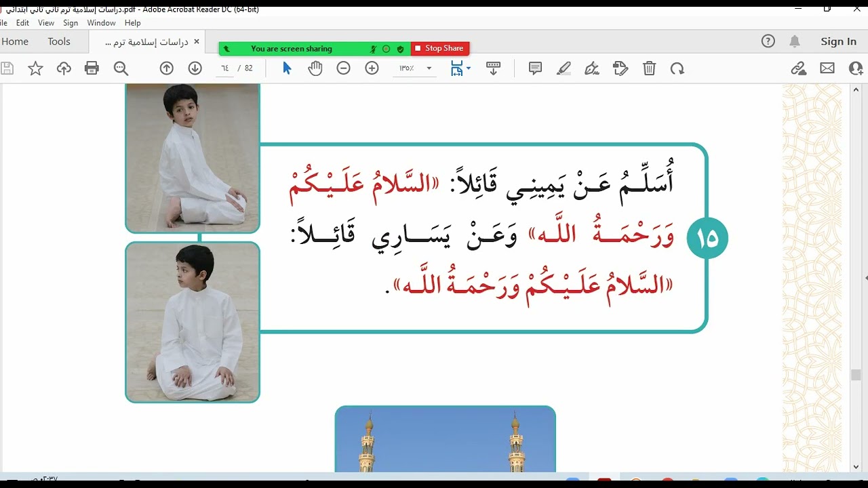The image size is (868, 488).
Task: Toggle the camera circle in the sharing bar
Action: tap(387, 49)
